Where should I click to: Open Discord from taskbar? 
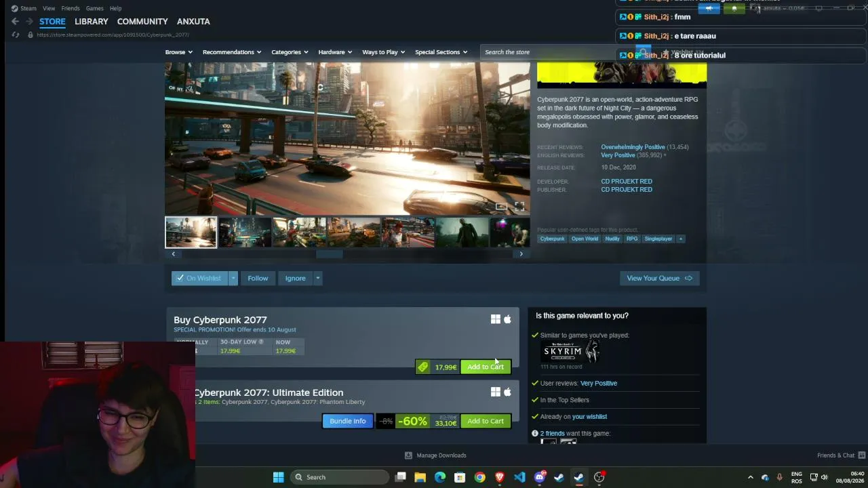(540, 477)
